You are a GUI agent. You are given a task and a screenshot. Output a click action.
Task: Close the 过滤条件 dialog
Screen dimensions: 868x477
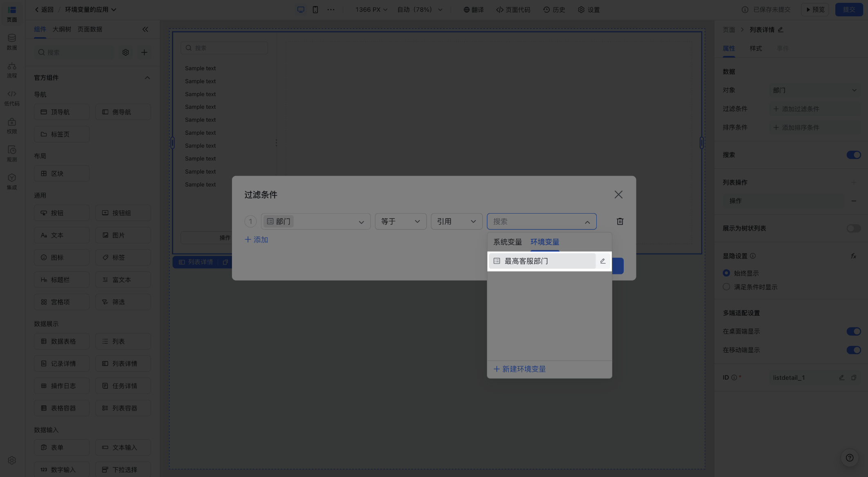point(618,194)
